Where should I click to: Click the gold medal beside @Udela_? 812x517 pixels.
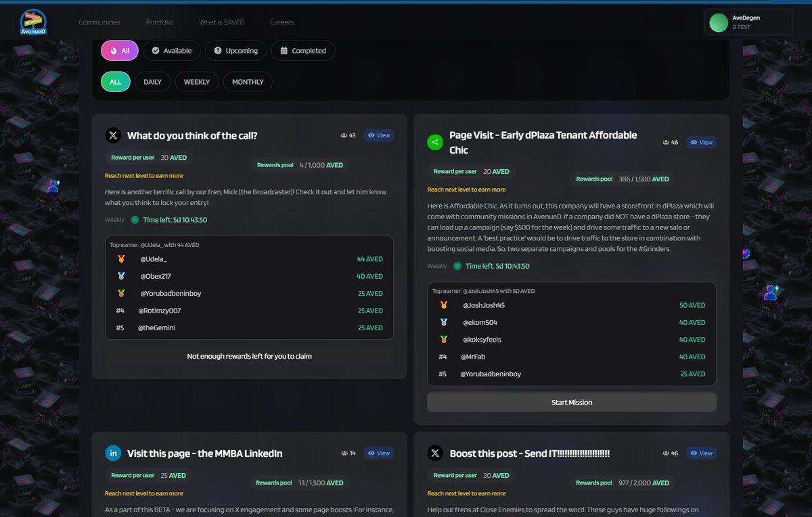pos(121,259)
